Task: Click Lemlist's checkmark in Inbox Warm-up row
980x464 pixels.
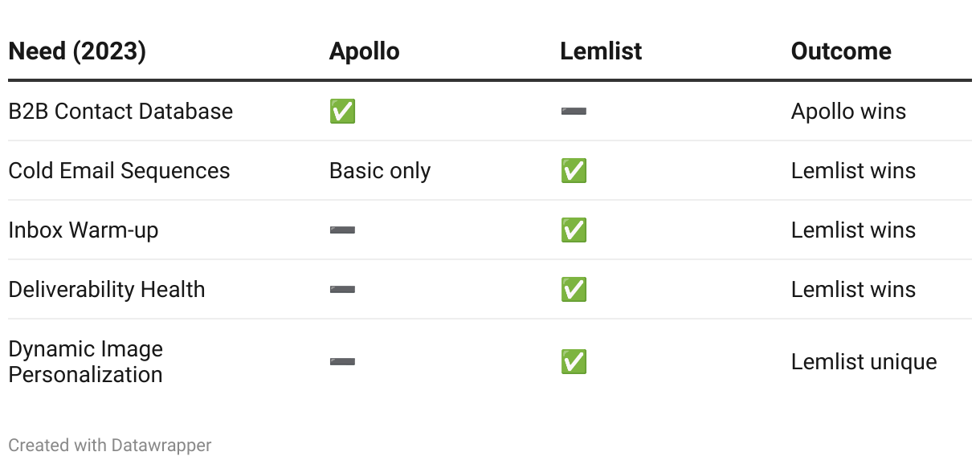Action: coord(574,230)
